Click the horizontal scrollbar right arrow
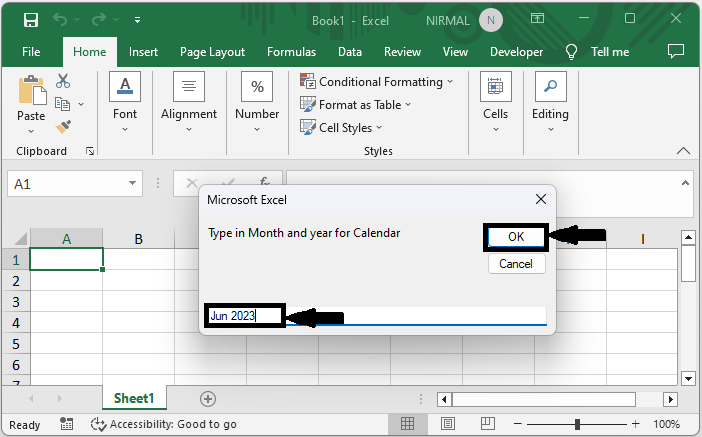 coord(670,399)
